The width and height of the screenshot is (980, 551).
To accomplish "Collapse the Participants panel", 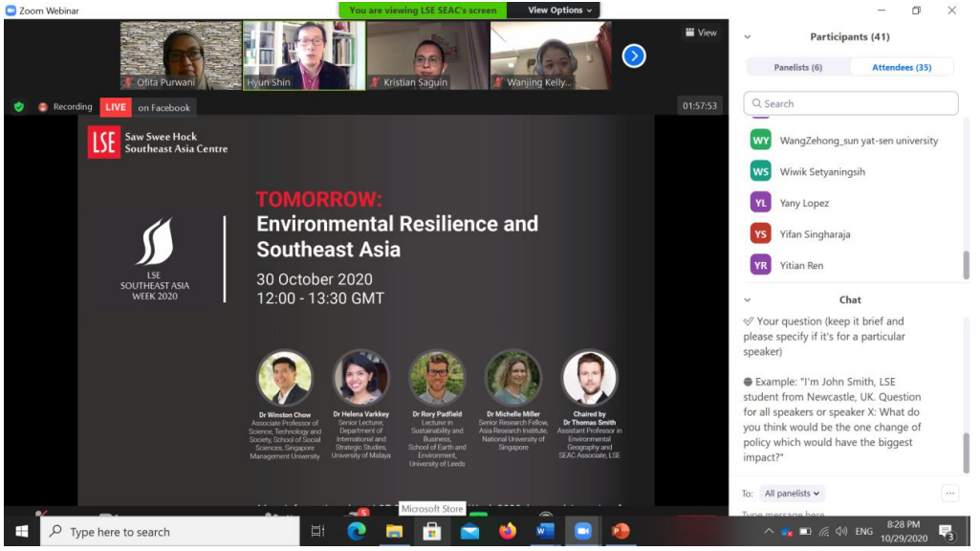I will coord(748,37).
